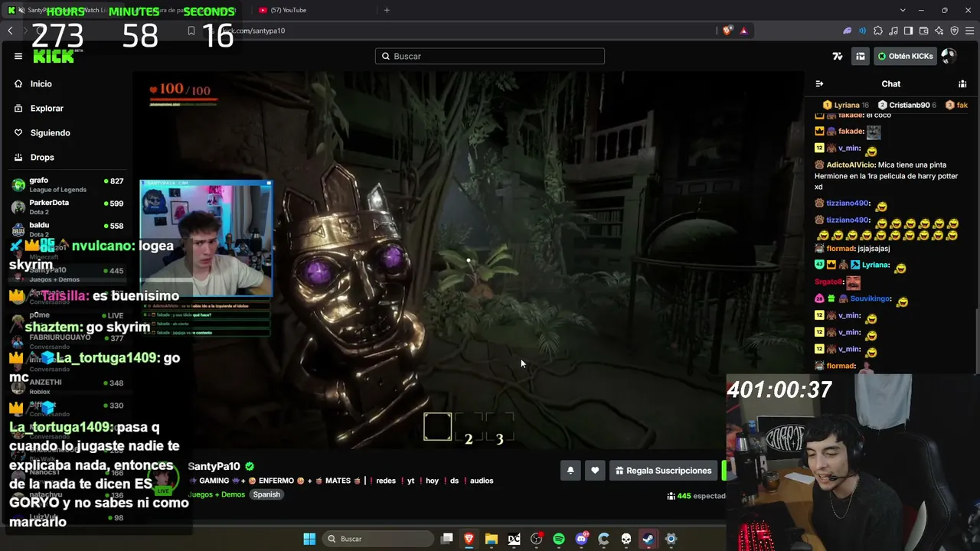Click the SantyPa10 channel name

point(214,466)
